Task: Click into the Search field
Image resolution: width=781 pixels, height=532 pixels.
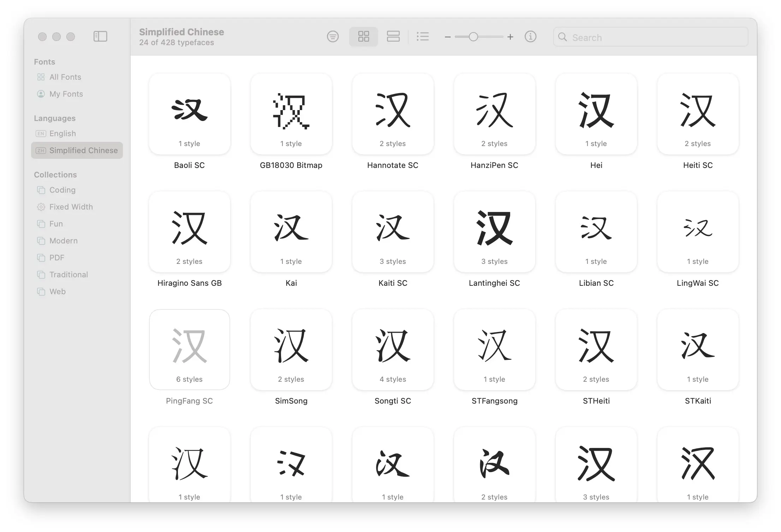Action: [x=650, y=37]
